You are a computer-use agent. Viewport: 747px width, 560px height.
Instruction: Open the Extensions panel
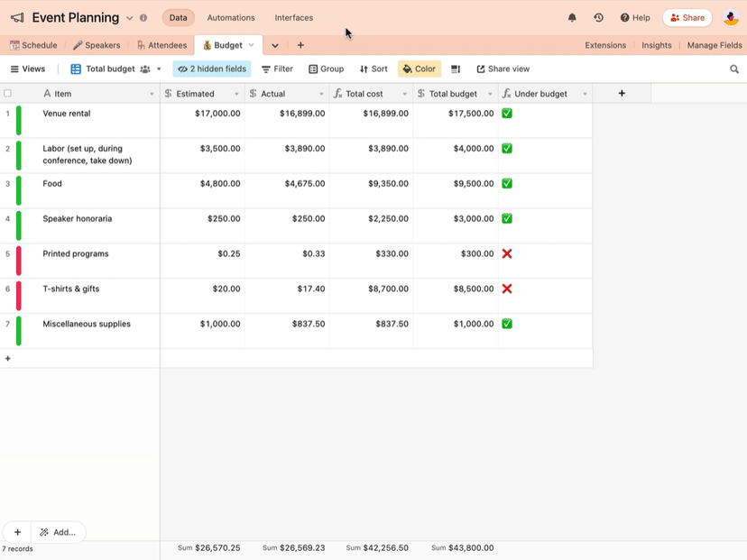click(605, 44)
